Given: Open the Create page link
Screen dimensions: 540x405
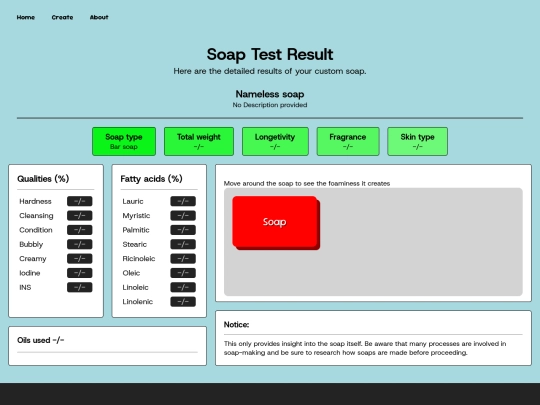Looking at the screenshot, I should tap(62, 17).
